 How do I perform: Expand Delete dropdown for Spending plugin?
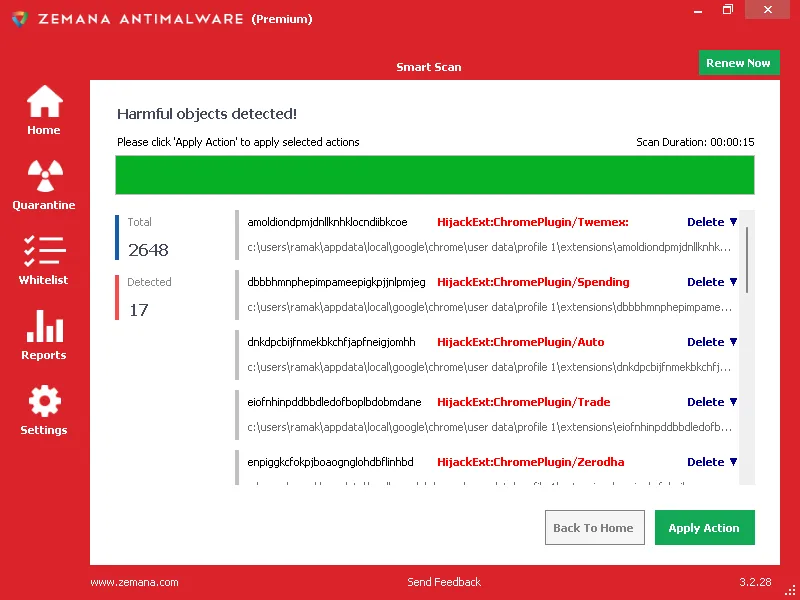[712, 282]
